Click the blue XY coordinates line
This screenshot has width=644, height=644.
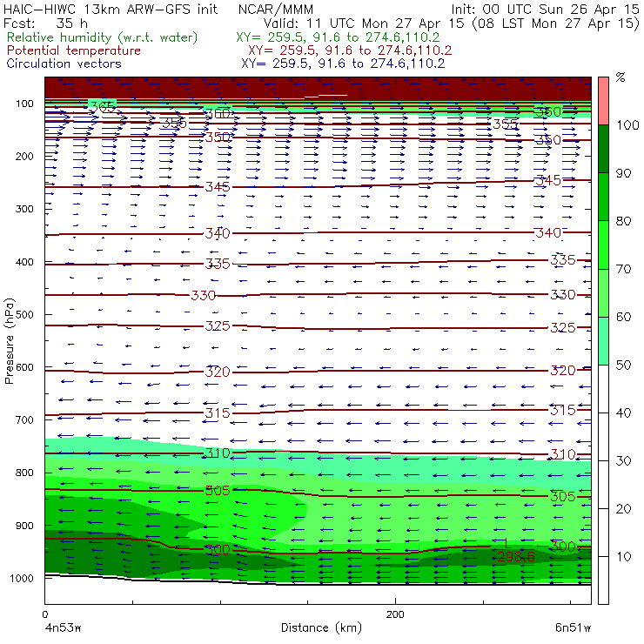click(343, 64)
